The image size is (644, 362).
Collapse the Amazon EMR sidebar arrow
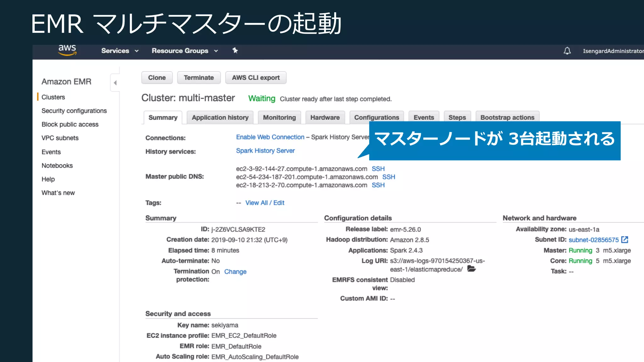115,83
